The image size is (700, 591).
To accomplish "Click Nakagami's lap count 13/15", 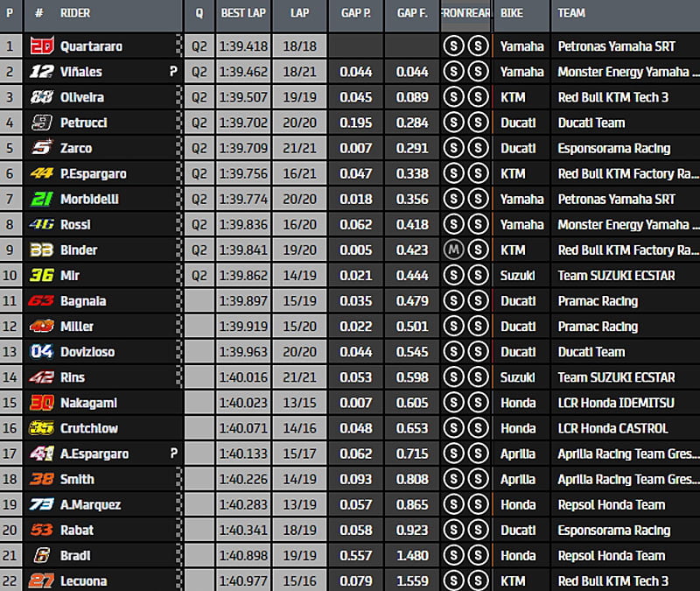I will click(299, 403).
